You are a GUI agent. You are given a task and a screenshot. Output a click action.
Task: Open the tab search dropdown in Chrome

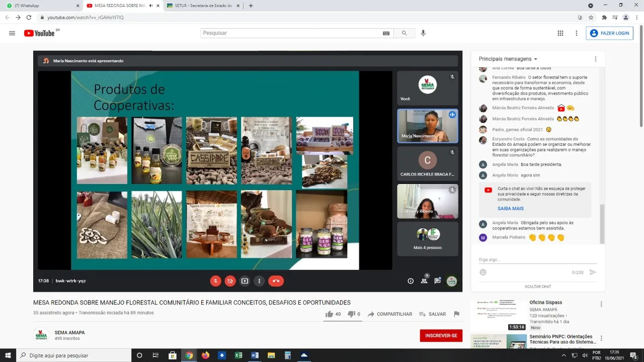coord(590,5)
